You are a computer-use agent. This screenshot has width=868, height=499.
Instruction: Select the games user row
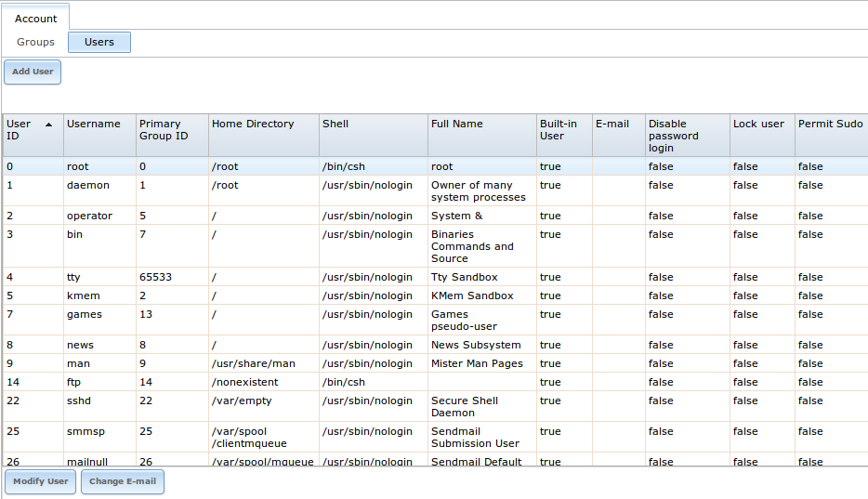85,315
